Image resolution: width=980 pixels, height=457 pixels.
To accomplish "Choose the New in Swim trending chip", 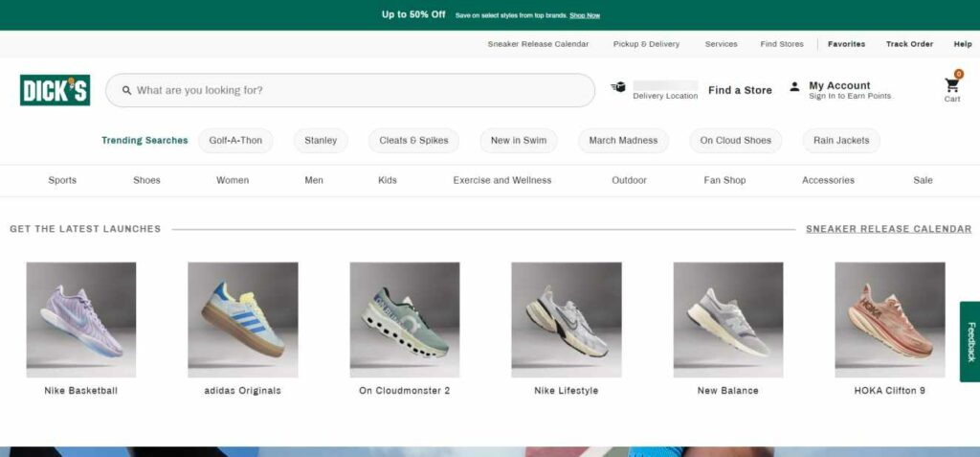I will [x=519, y=140].
